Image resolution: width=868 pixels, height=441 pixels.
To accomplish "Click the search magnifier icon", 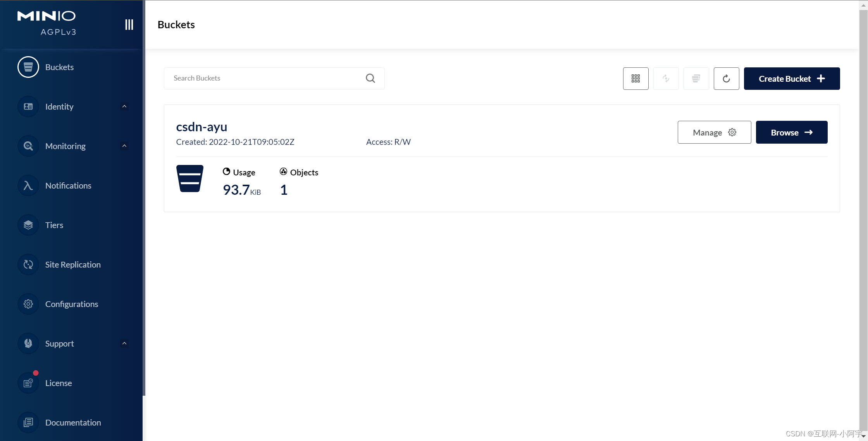I will point(370,78).
